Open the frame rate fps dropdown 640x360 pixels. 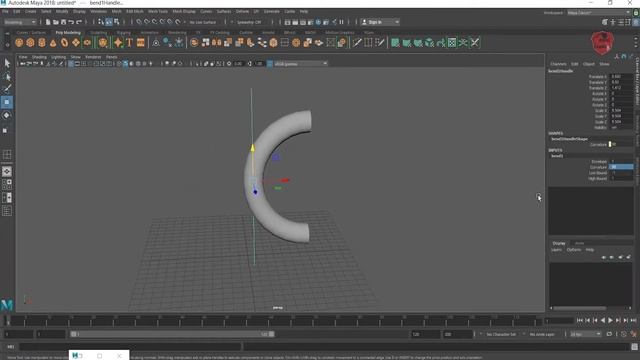click(585, 334)
